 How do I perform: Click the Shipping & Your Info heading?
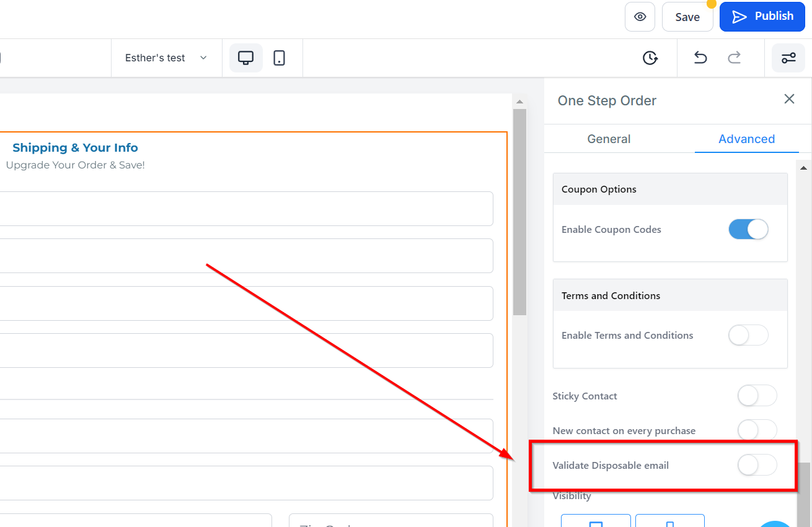75,147
